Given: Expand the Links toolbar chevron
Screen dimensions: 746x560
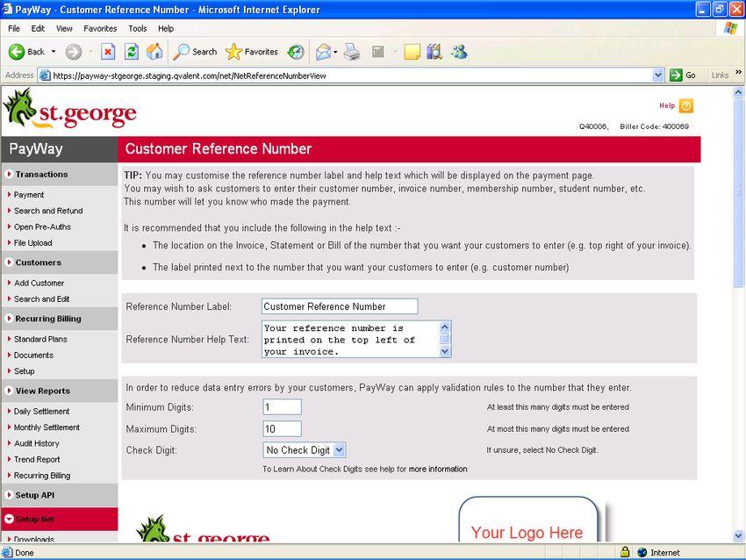Looking at the screenshot, I should (738, 72).
